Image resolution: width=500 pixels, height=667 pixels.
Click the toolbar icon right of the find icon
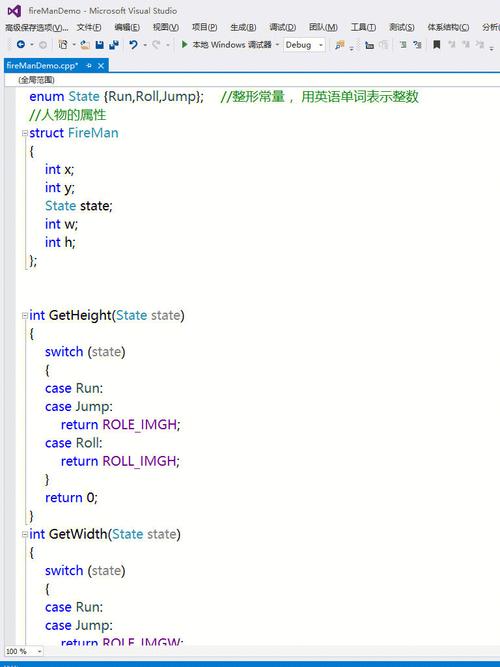(x=369, y=45)
